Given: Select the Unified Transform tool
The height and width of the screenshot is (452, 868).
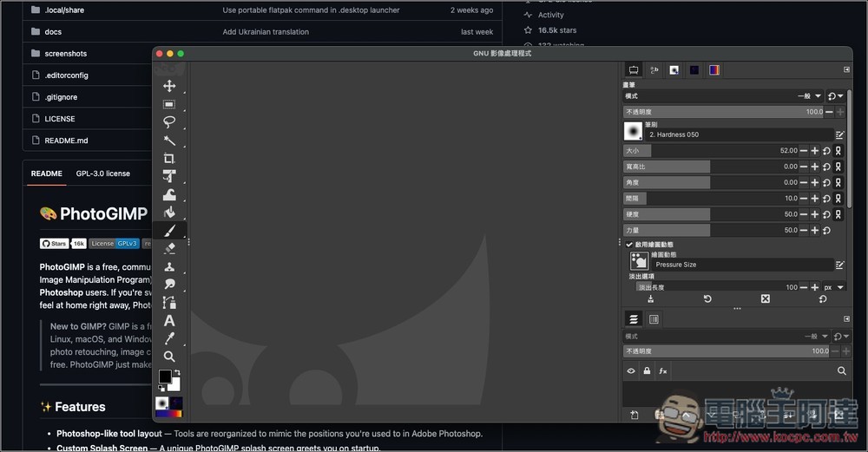Looking at the screenshot, I should pyautogui.click(x=169, y=176).
